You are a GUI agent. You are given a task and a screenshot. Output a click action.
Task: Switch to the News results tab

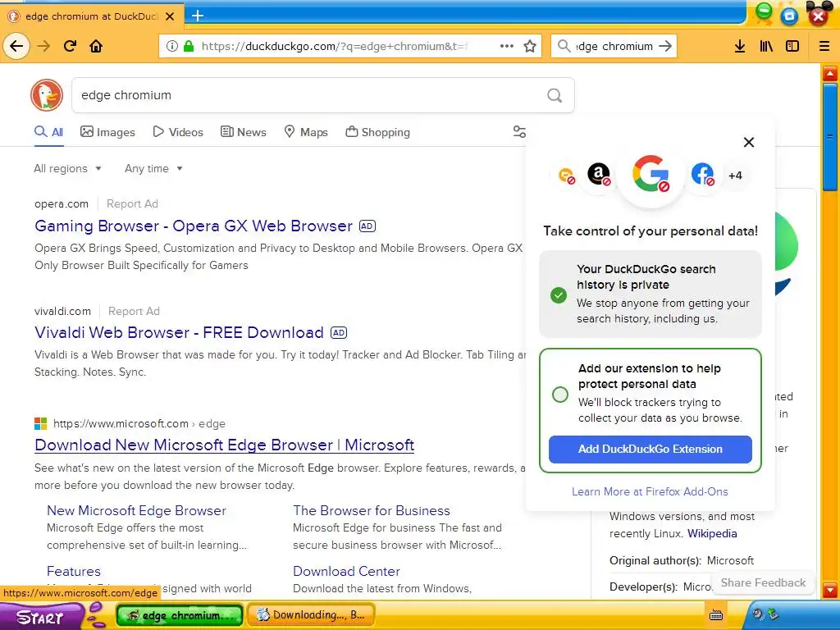coord(243,132)
